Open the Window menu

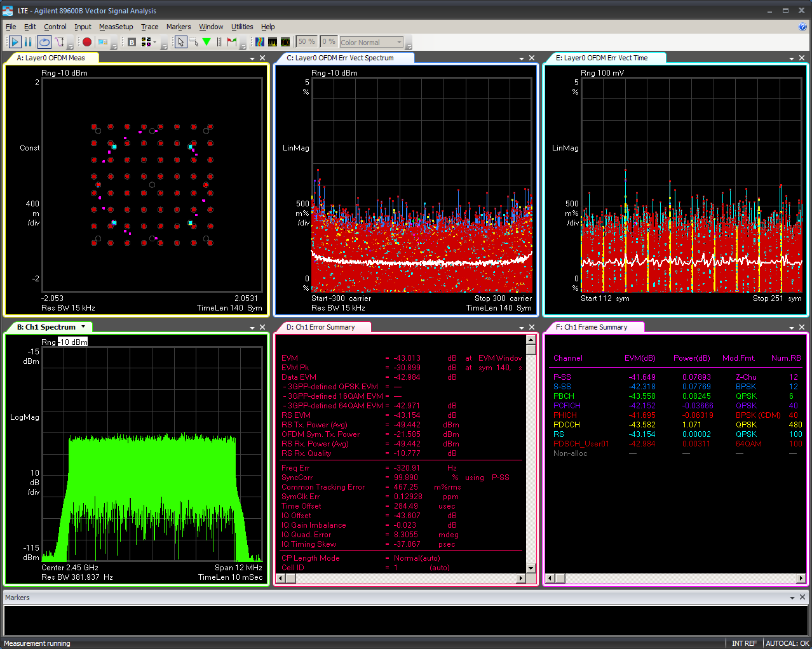point(211,27)
